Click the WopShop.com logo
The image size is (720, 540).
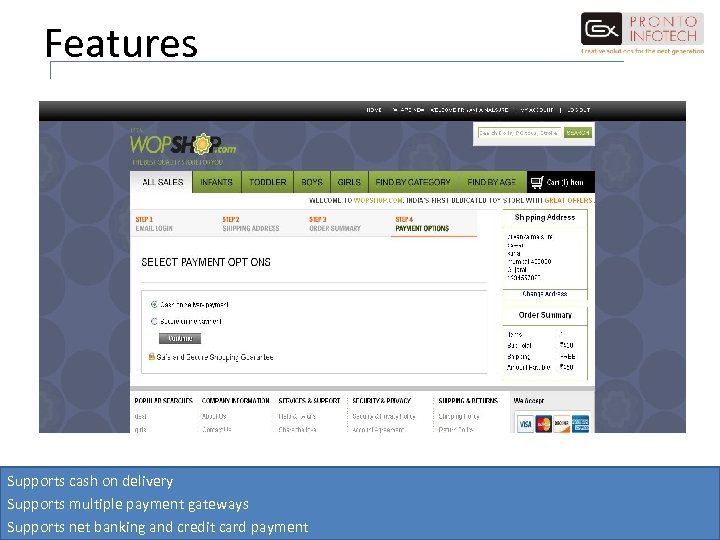(183, 145)
